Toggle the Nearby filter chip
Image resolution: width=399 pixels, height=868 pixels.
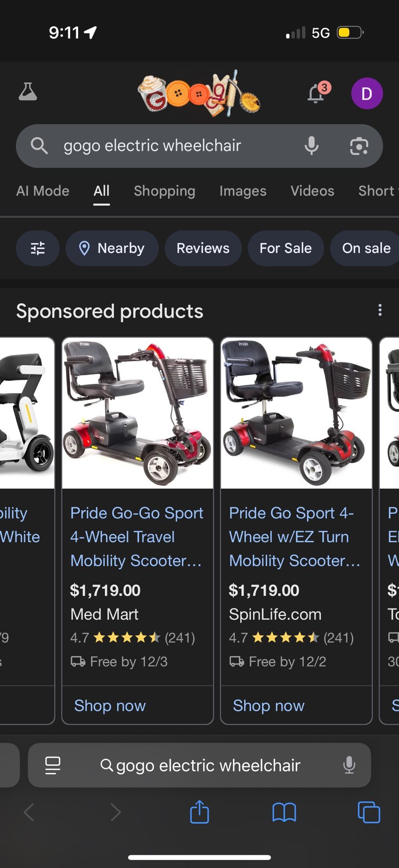(x=113, y=248)
